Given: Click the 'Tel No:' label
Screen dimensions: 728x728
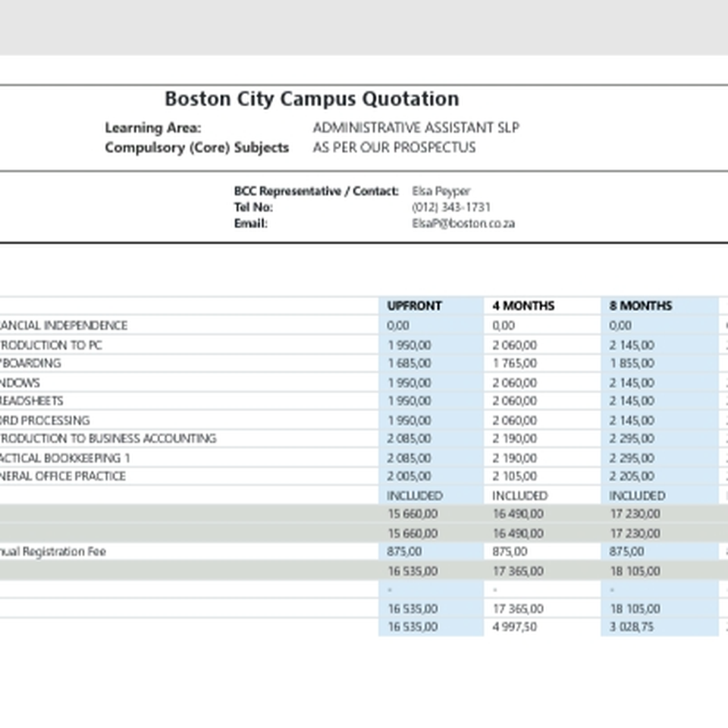Looking at the screenshot, I should tap(253, 208).
